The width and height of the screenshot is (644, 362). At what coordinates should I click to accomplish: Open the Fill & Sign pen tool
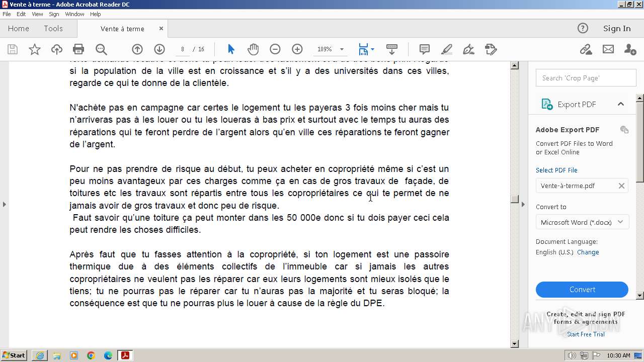(468, 49)
